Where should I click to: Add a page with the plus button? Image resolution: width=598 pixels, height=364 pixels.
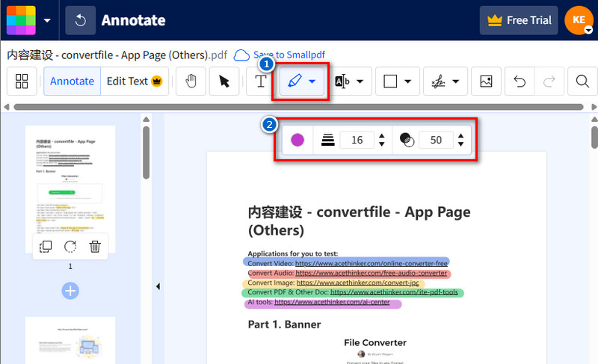70,291
